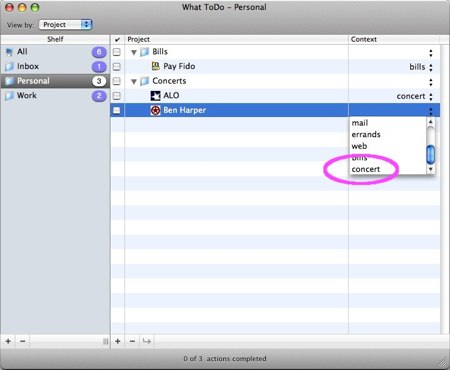Collapse the Concerts project group
Screen dimensions: 450x370
tap(134, 81)
